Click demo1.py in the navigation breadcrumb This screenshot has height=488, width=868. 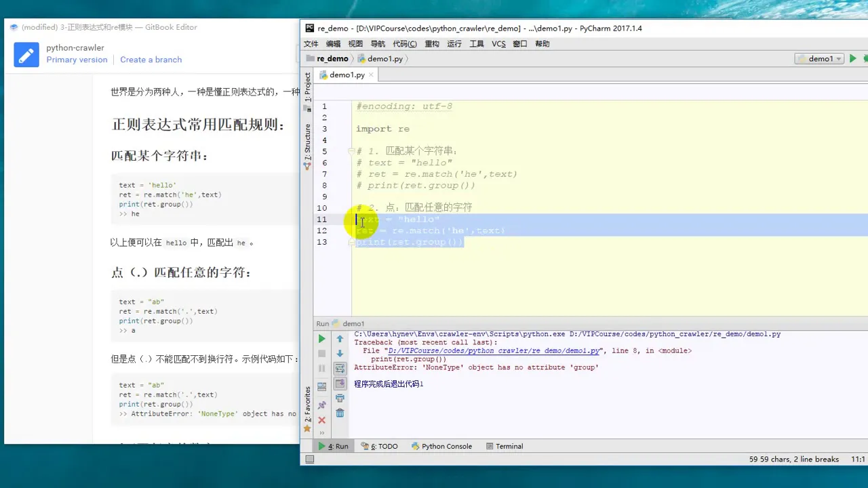point(380,59)
